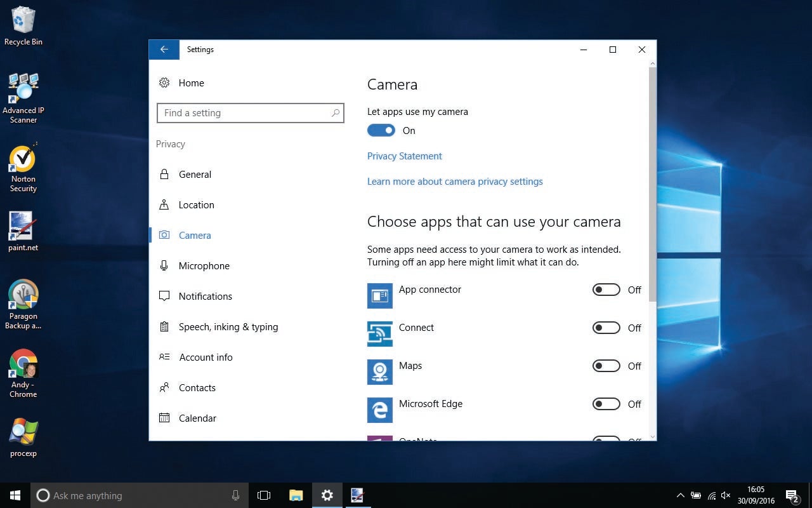812x508 pixels.
Task: Click the Cortana circle icon
Action: [x=43, y=495]
